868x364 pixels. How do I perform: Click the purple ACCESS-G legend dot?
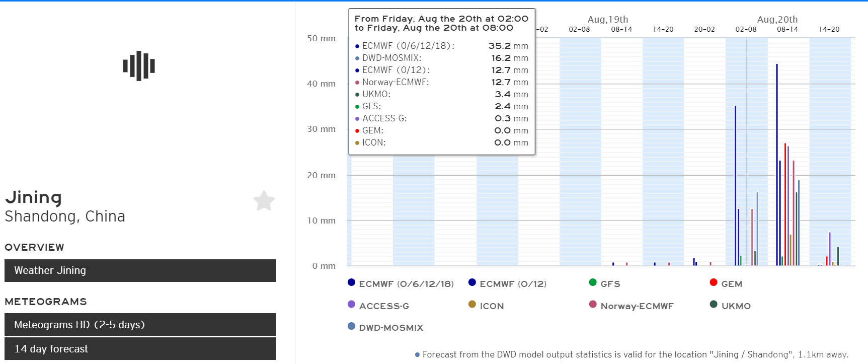[x=351, y=304]
